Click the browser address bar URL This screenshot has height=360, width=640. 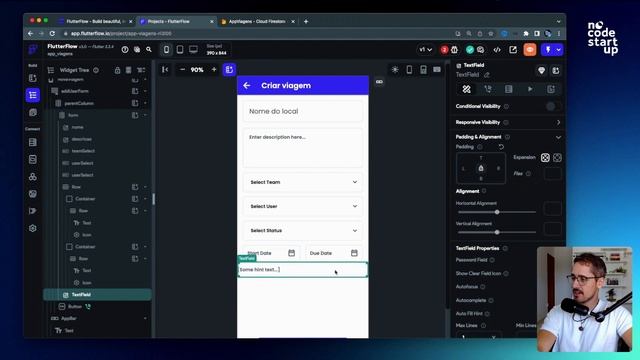(x=121, y=33)
